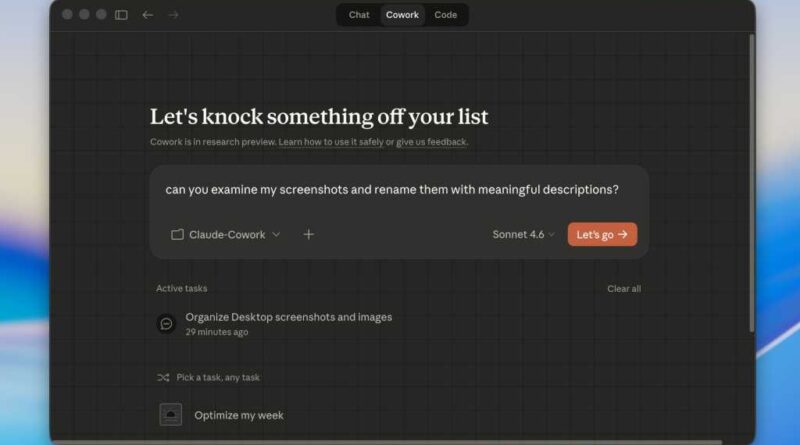Go back with the left arrow
This screenshot has width=800, height=445.
[148, 15]
